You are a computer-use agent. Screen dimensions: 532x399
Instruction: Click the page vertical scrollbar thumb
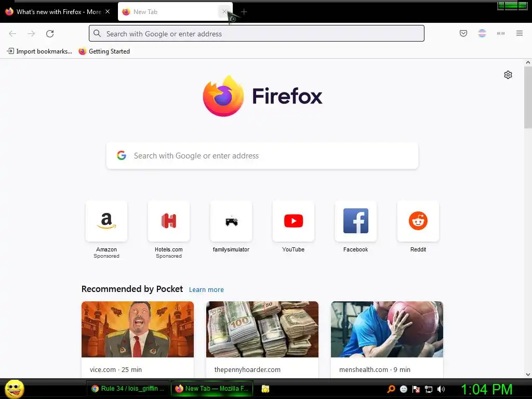pos(528,97)
